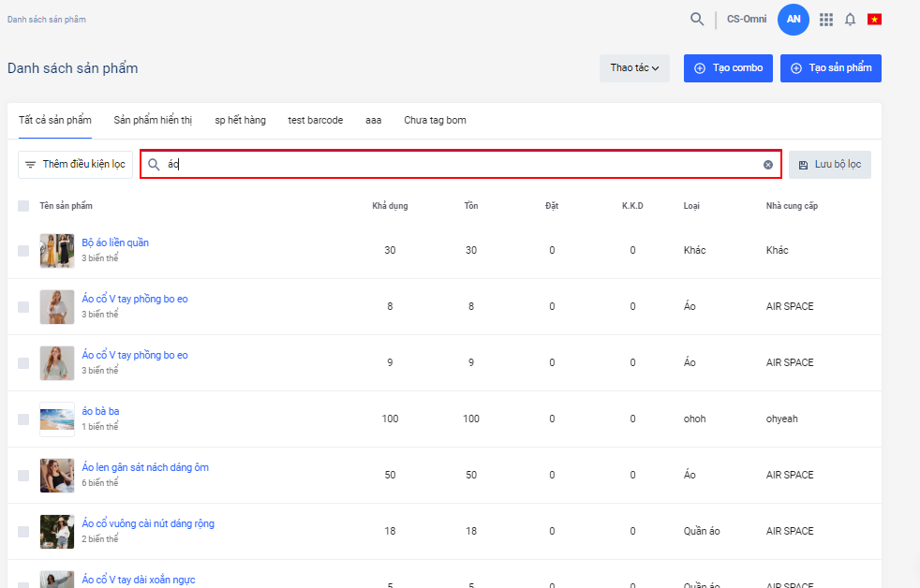Screen dimensions: 920x588
Task: Switch to Sản phẩm hiển thị tab
Action: 153,120
